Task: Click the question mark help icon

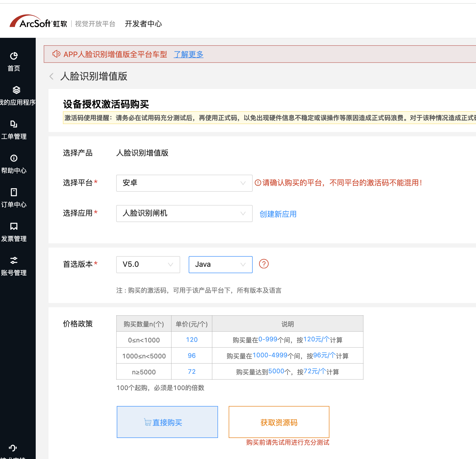Action: pyautogui.click(x=264, y=264)
